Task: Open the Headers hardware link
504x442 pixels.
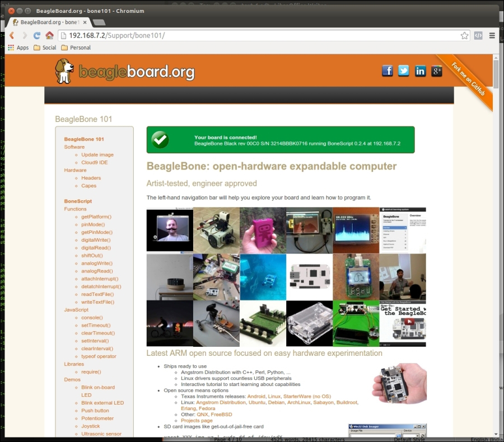Action: 91,177
